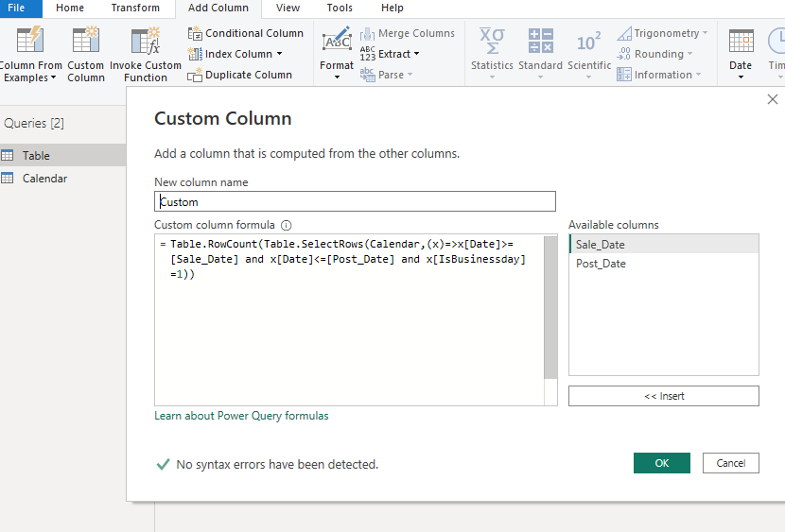
Task: Open Standard number operations
Action: click(x=540, y=53)
